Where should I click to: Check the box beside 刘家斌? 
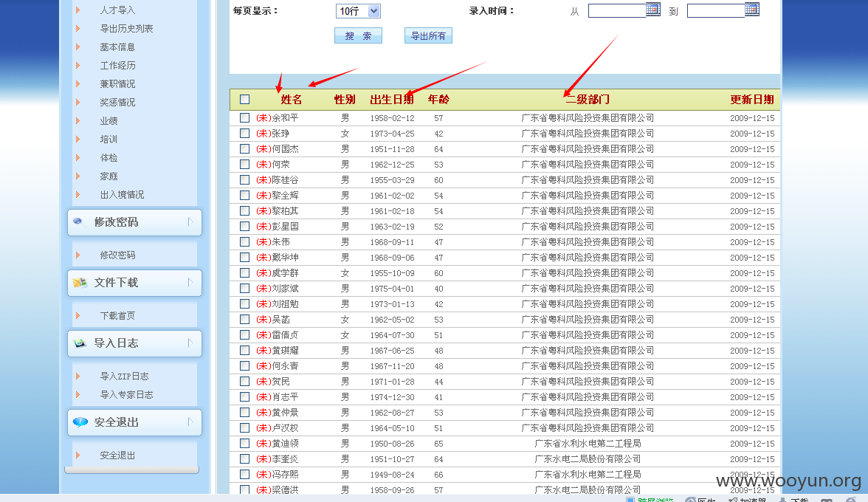point(245,289)
